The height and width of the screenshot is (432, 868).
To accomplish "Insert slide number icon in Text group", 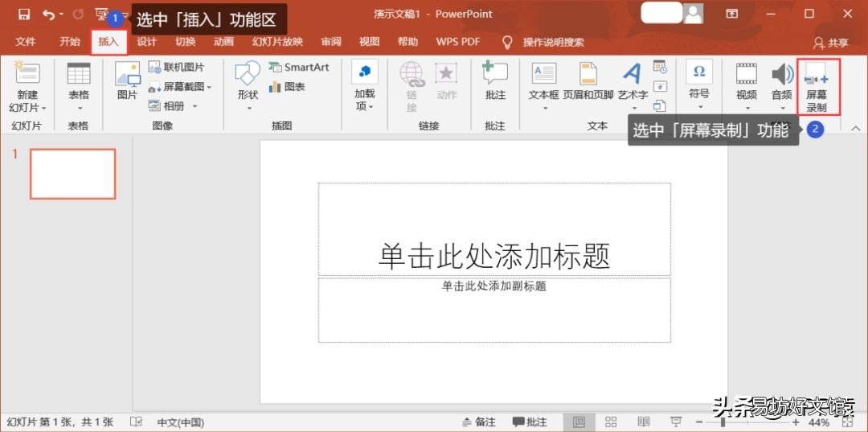I will pos(660,86).
